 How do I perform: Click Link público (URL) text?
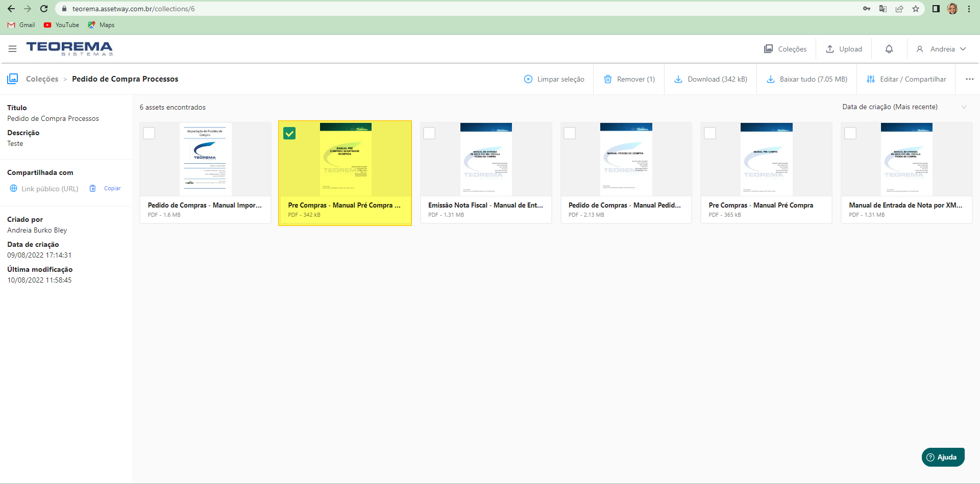coord(50,189)
